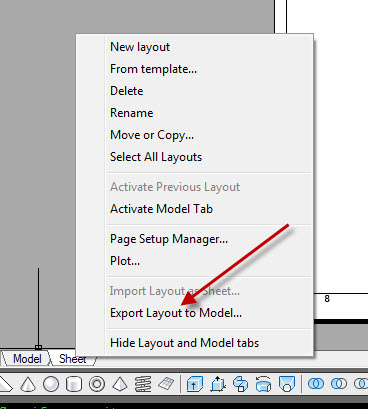Select the Planar Surface tool
This screenshot has height=409, width=368.
click(x=166, y=384)
